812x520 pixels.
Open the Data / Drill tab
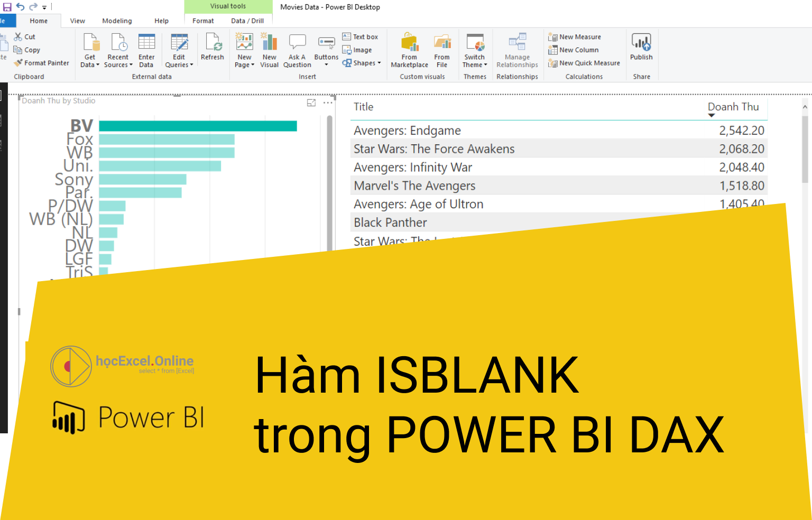(247, 21)
